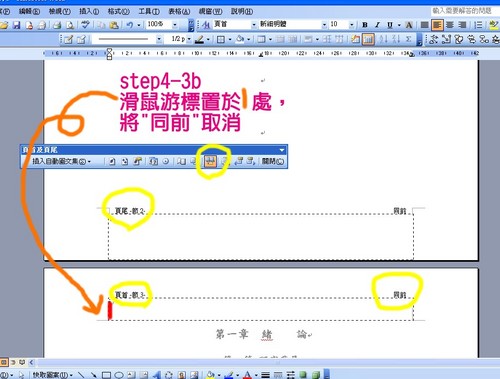Open the 視窗 (Window) menu
Screen dimensions: 500x379
pos(210,11)
